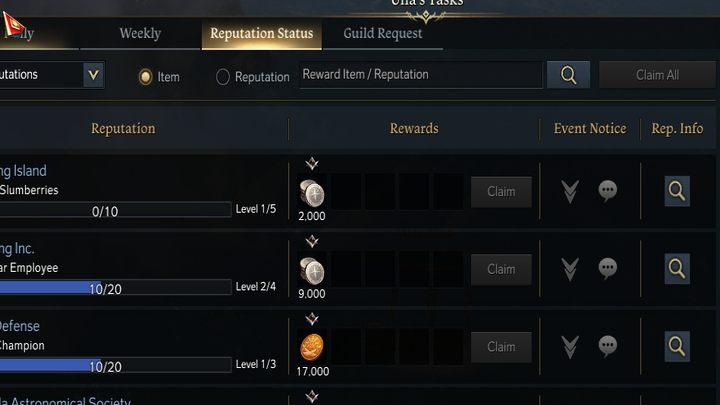Image resolution: width=720 pixels, height=405 pixels.
Task: Click the magnifier search icon beside reward field
Action: click(568, 75)
